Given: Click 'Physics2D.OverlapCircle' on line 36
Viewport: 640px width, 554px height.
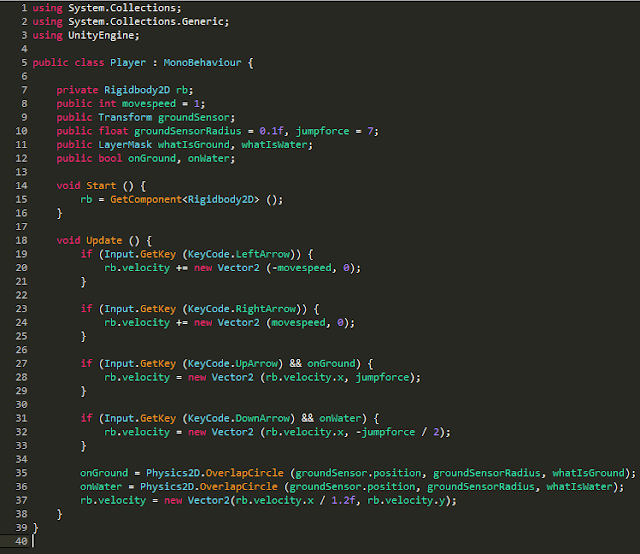Looking at the screenshot, I should point(209,487).
